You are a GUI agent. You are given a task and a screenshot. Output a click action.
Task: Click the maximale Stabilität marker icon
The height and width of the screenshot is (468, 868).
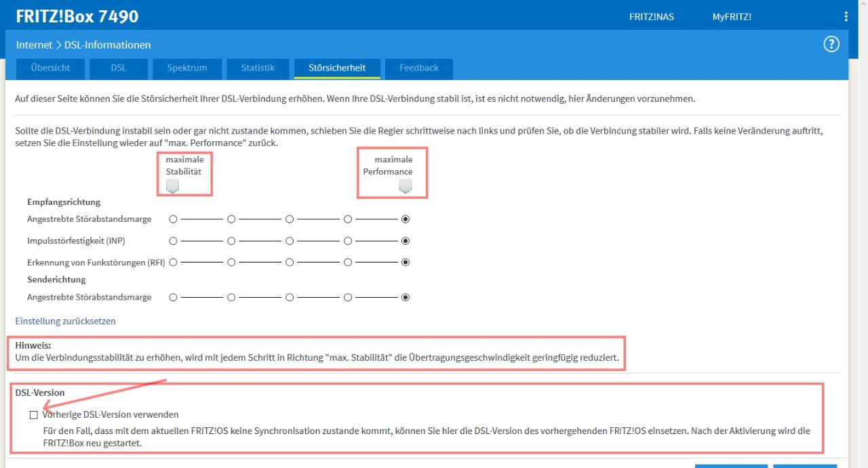[173, 186]
